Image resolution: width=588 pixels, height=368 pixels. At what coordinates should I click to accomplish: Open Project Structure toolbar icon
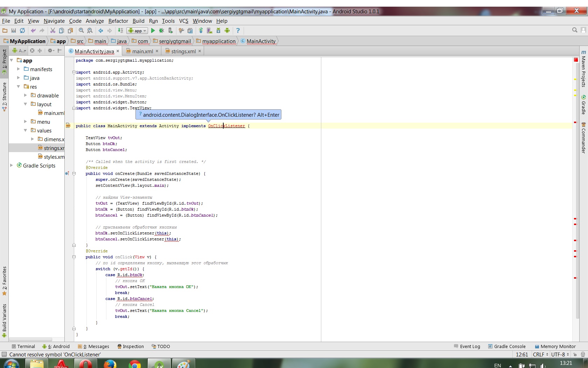pos(190,30)
